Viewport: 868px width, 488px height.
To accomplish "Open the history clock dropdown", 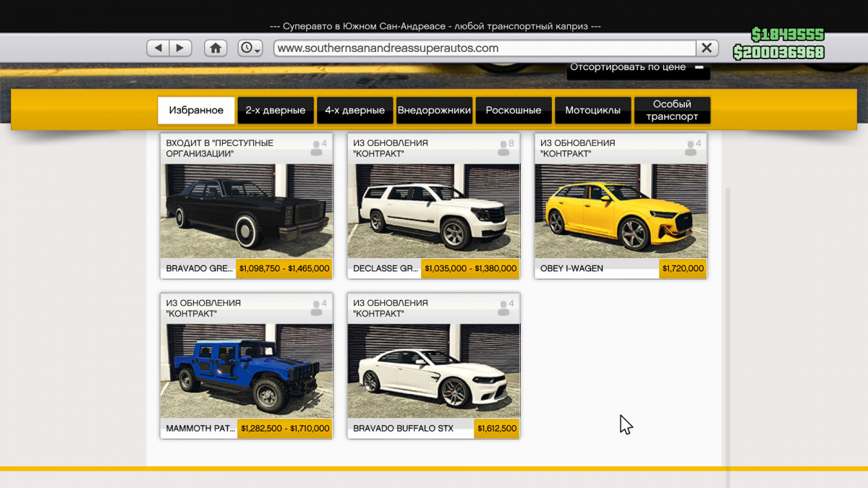I will pyautogui.click(x=250, y=48).
